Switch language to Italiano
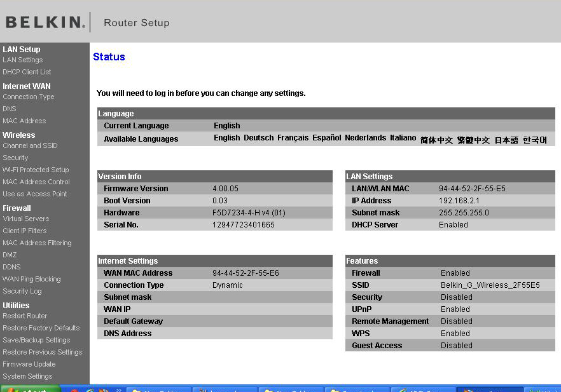This screenshot has width=561, height=392. pos(403,138)
